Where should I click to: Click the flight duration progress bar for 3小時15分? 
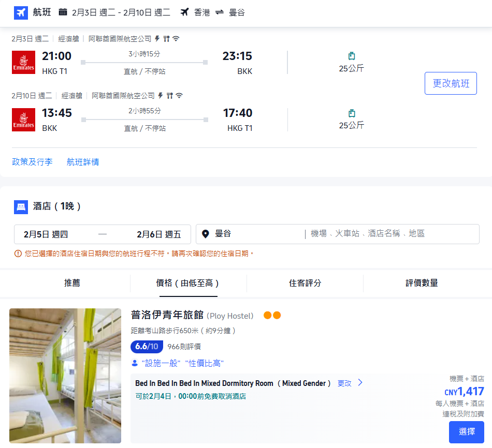tap(144, 62)
